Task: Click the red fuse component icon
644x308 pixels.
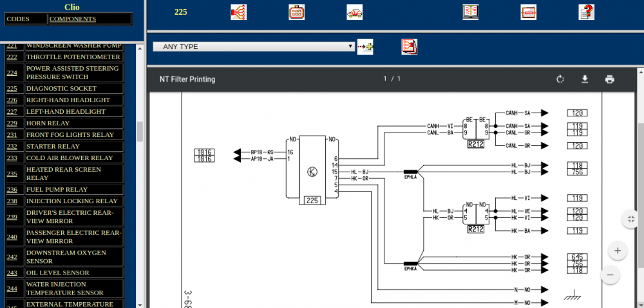Action: [528, 12]
